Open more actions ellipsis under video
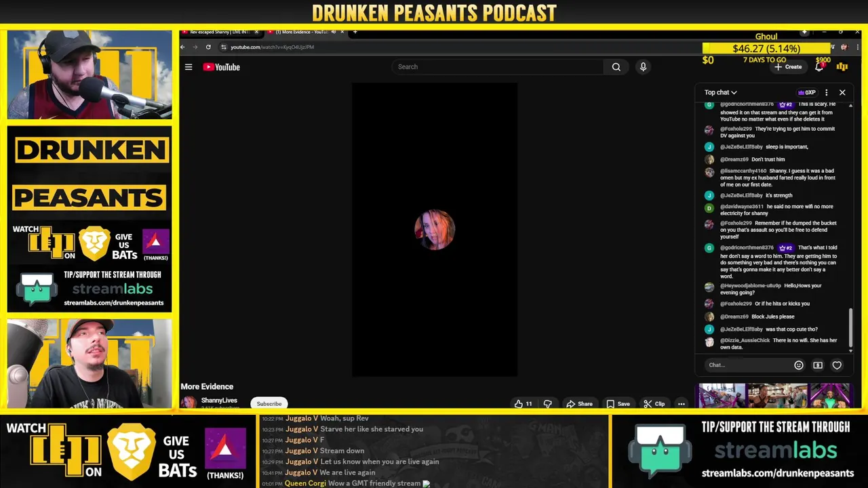The image size is (868, 488). [x=681, y=404]
